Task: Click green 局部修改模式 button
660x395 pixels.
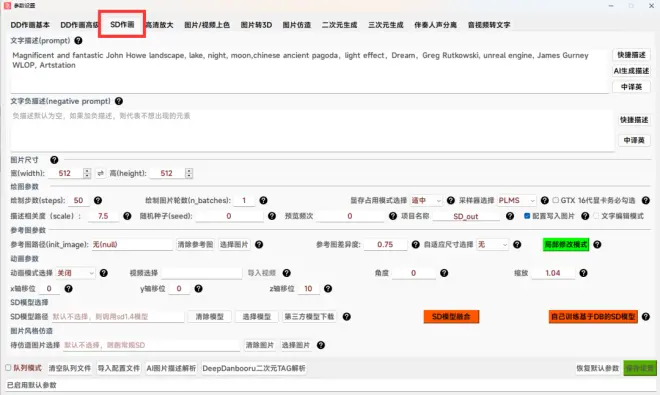Action: (x=566, y=244)
